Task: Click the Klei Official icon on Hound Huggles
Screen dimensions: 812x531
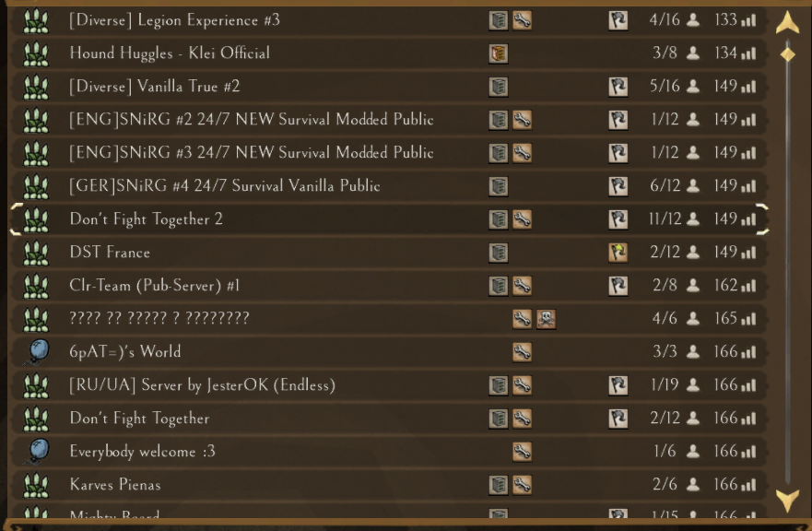Action: 499,53
